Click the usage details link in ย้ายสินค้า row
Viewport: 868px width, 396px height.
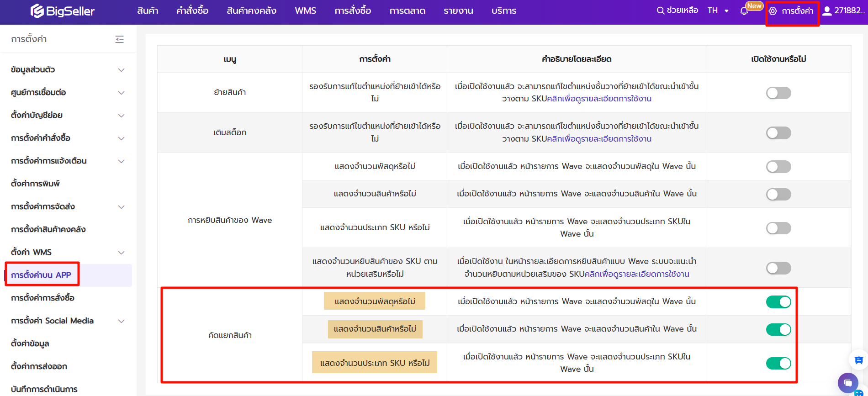(x=599, y=99)
